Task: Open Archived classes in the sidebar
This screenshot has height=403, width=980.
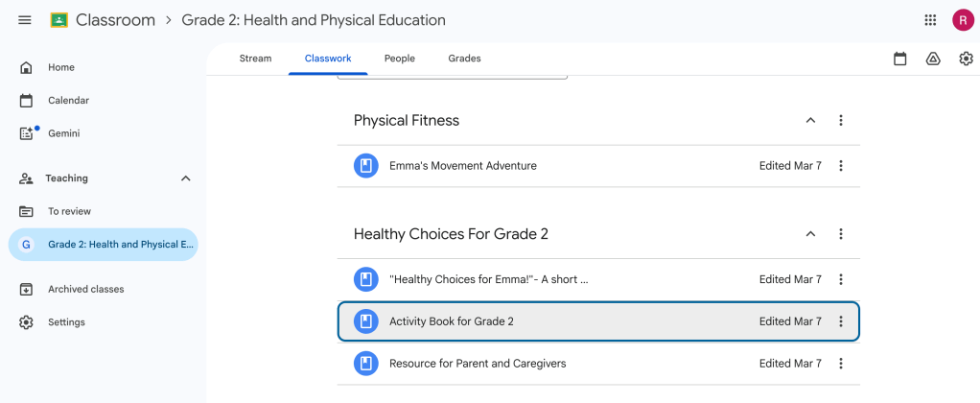Action: [85, 289]
